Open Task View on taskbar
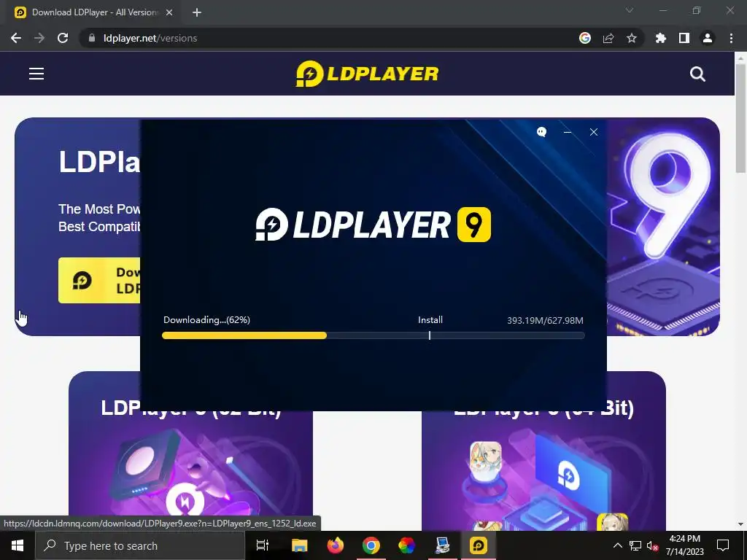 click(x=263, y=545)
